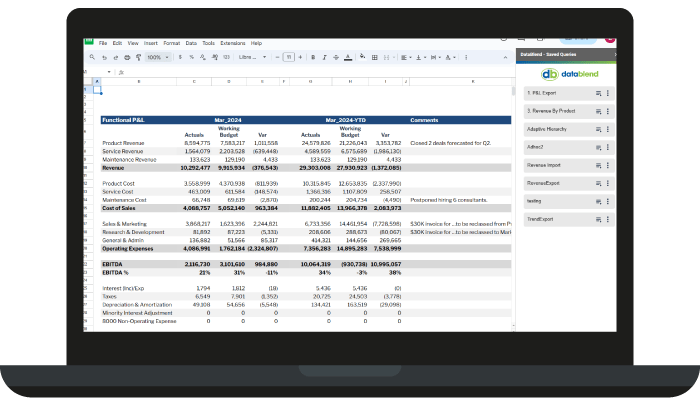Open the Format menu
The image size is (700, 400).
point(171,43)
